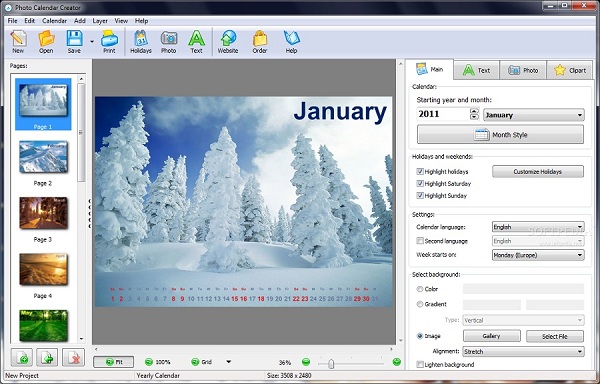Click the first Gradient color swatch
Screen dimensions: 600x384
pyautogui.click(x=492, y=305)
